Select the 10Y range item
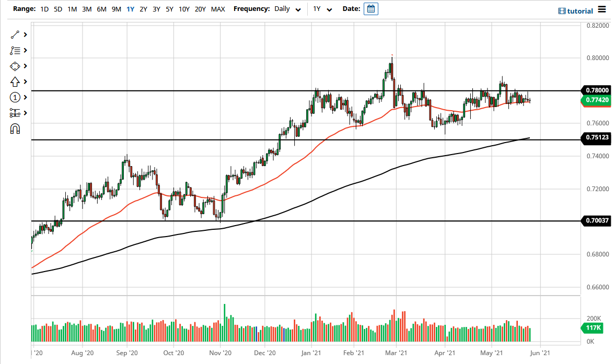614x364 pixels. click(x=184, y=9)
